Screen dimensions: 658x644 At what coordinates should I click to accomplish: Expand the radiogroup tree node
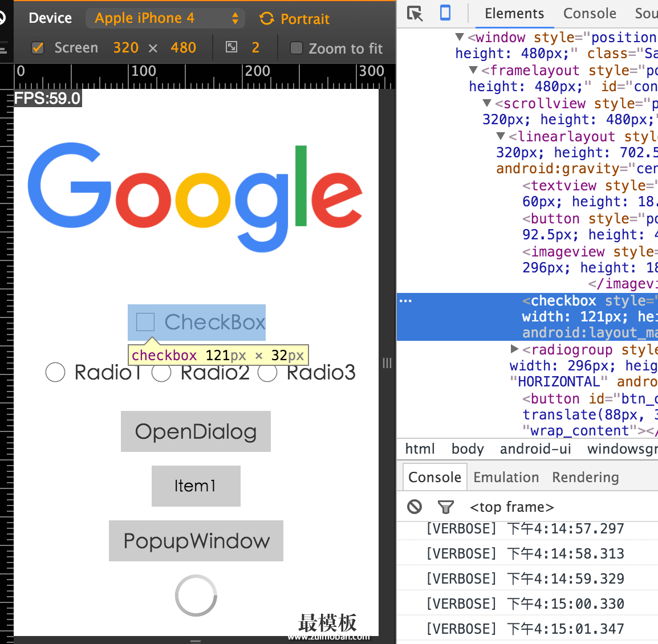514,349
